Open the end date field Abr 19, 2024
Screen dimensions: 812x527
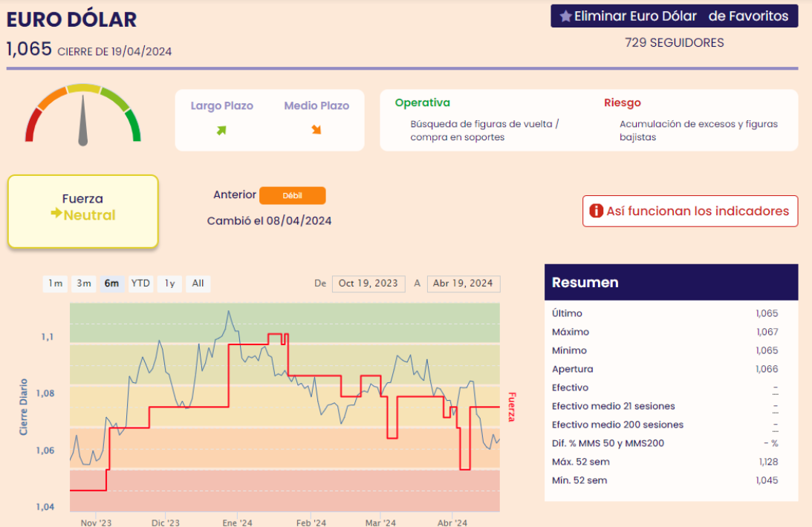[463, 284]
